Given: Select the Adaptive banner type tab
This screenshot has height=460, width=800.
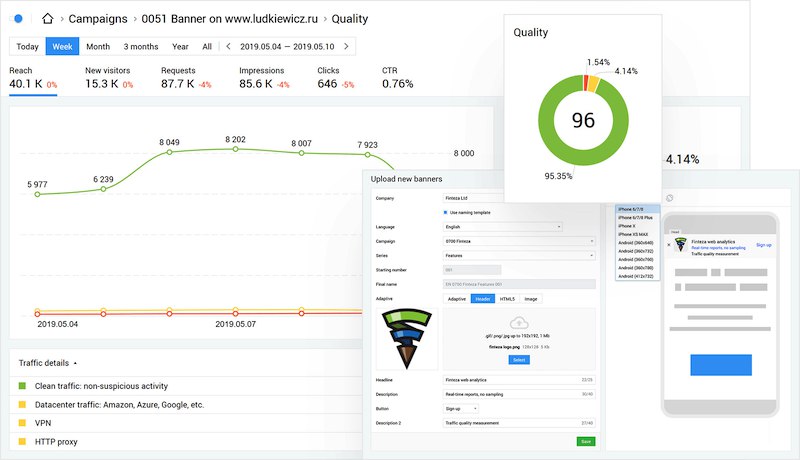Looking at the screenshot, I should (457, 299).
